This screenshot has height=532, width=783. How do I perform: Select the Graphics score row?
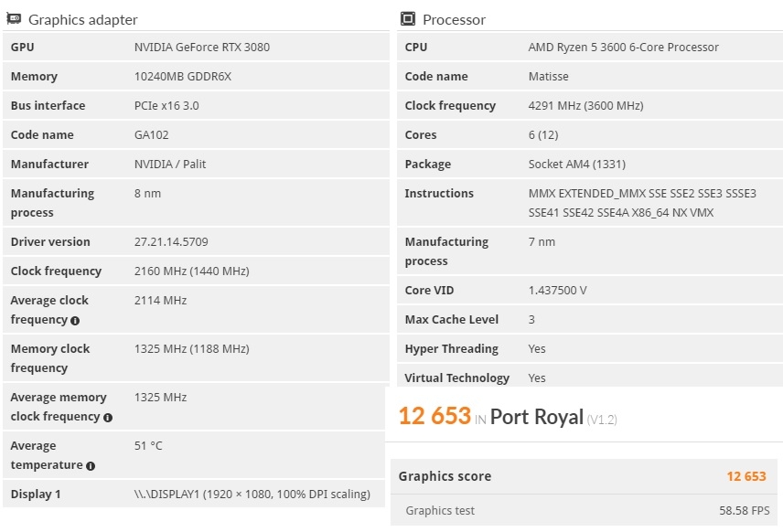tap(583, 476)
